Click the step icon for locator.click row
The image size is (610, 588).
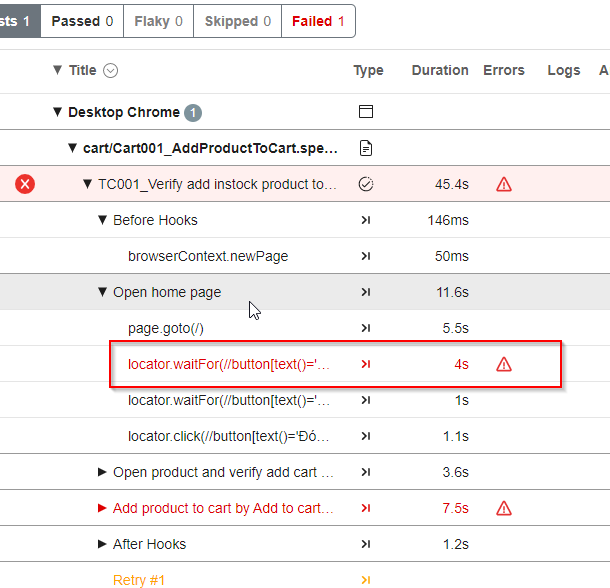tap(366, 436)
